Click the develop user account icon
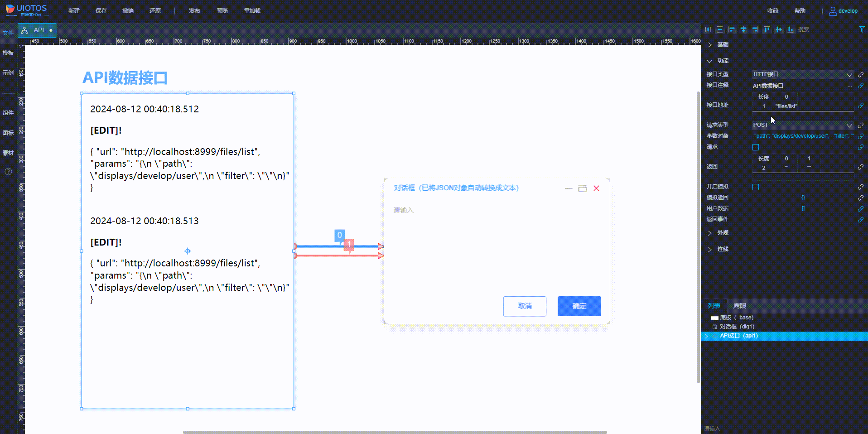868x434 pixels. 833,11
